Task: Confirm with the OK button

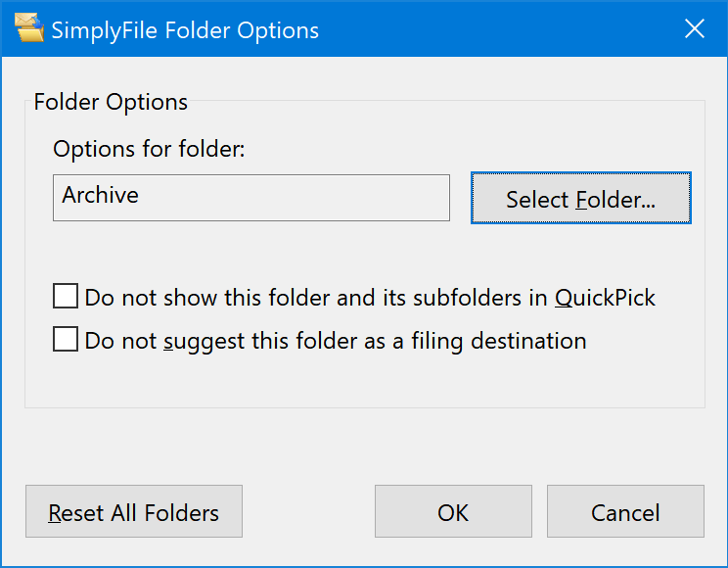Action: click(x=453, y=511)
